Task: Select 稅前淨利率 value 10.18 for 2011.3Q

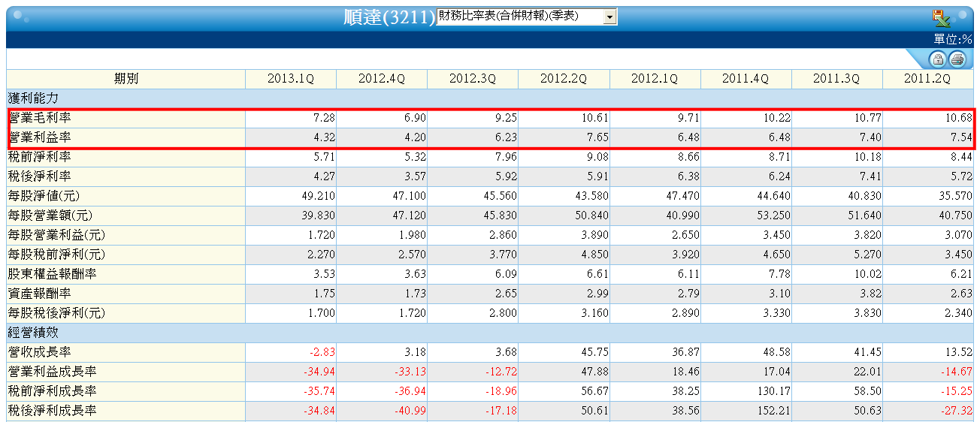Action: [x=867, y=157]
